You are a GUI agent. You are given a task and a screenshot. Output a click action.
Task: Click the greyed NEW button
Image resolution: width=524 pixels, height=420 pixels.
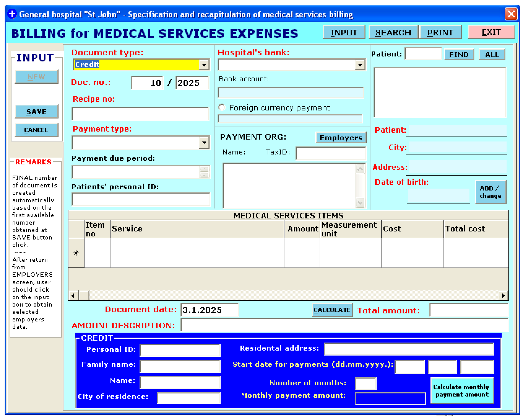[x=36, y=77]
